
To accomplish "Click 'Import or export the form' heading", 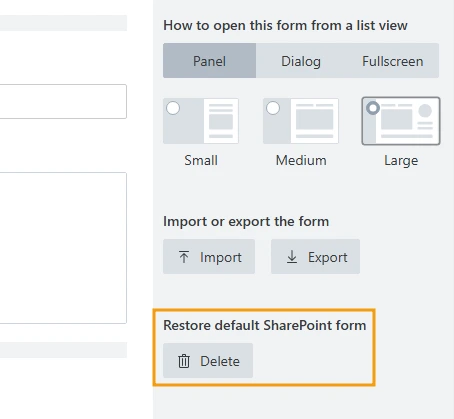I will pyautogui.click(x=246, y=221).
